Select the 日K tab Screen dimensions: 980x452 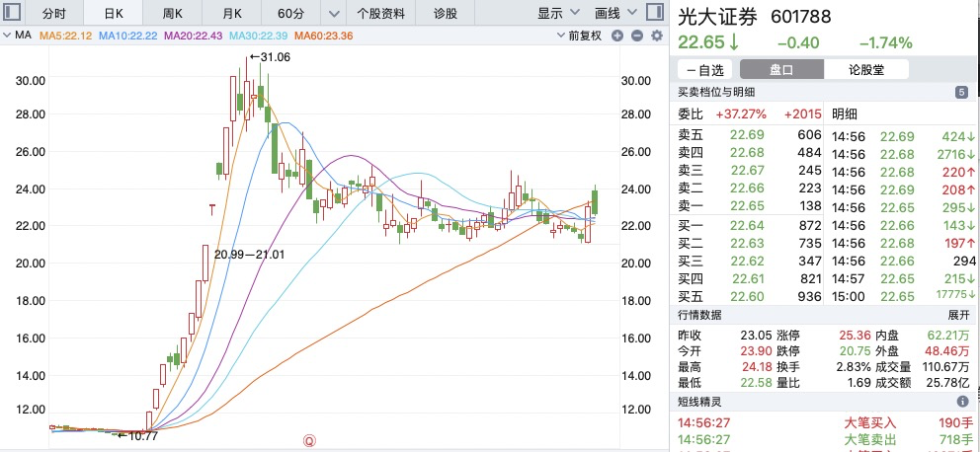[x=113, y=13]
